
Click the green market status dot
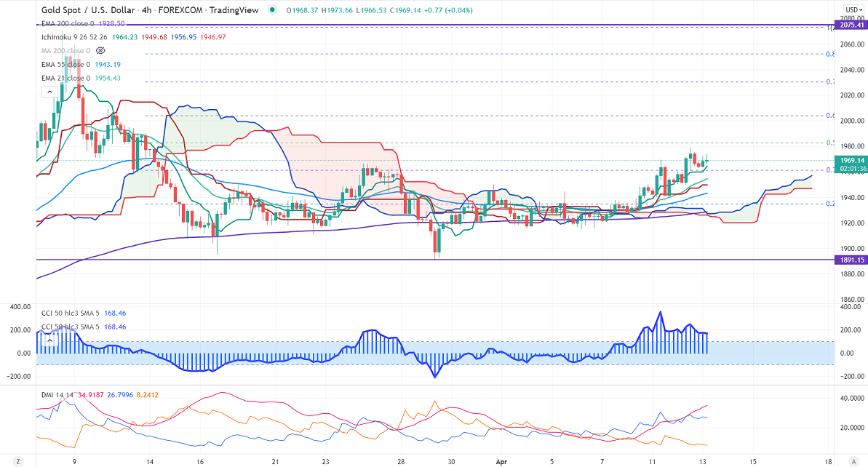272,10
